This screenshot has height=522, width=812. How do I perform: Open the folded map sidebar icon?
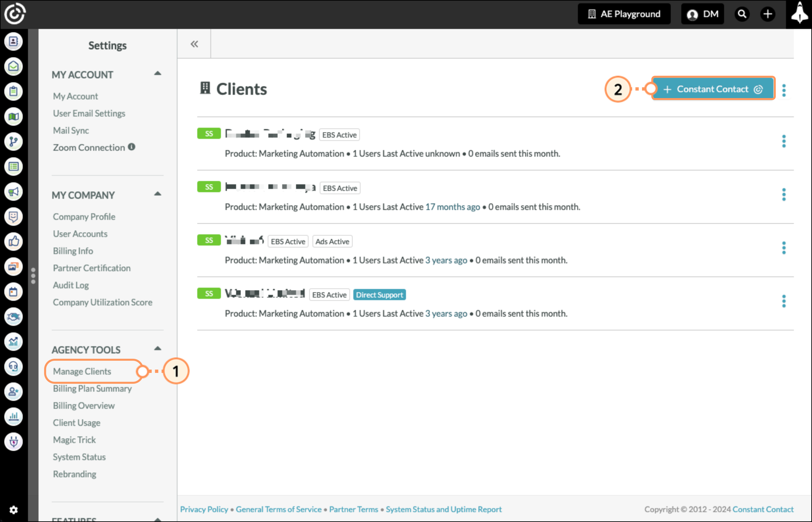tap(13, 117)
